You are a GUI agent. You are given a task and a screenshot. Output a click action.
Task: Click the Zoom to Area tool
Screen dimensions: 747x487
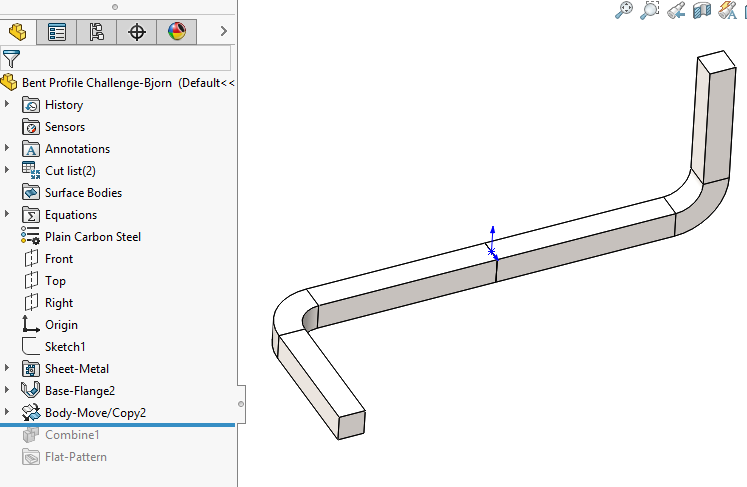pos(650,10)
